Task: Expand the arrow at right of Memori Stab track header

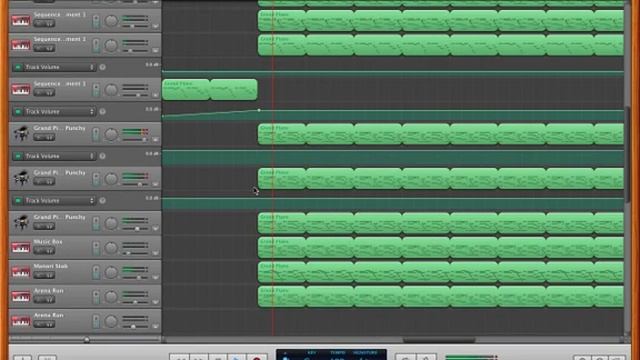Action: click(155, 278)
